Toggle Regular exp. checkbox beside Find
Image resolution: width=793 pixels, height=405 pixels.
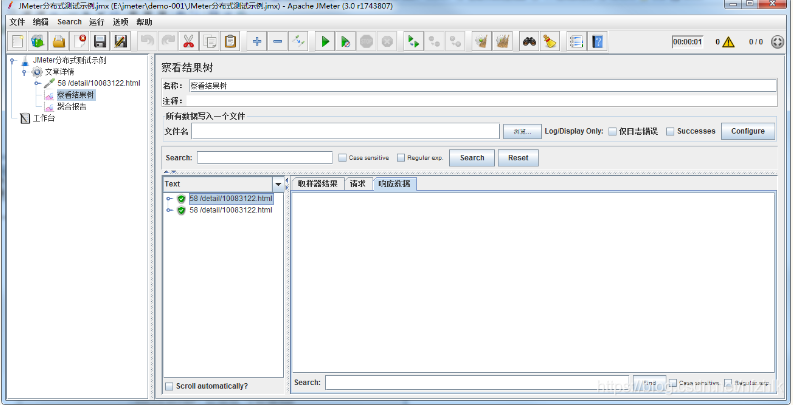coord(729,383)
